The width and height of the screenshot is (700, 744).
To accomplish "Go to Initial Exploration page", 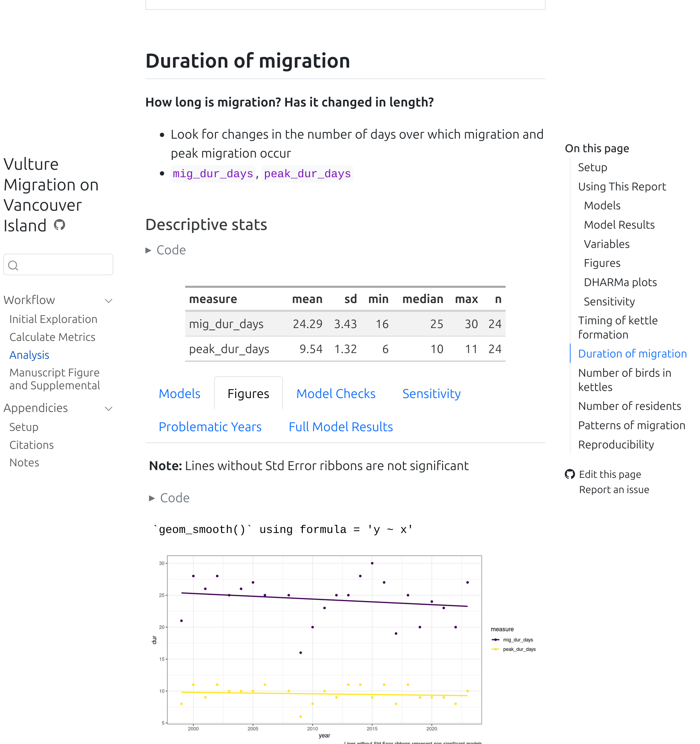I will (x=53, y=319).
